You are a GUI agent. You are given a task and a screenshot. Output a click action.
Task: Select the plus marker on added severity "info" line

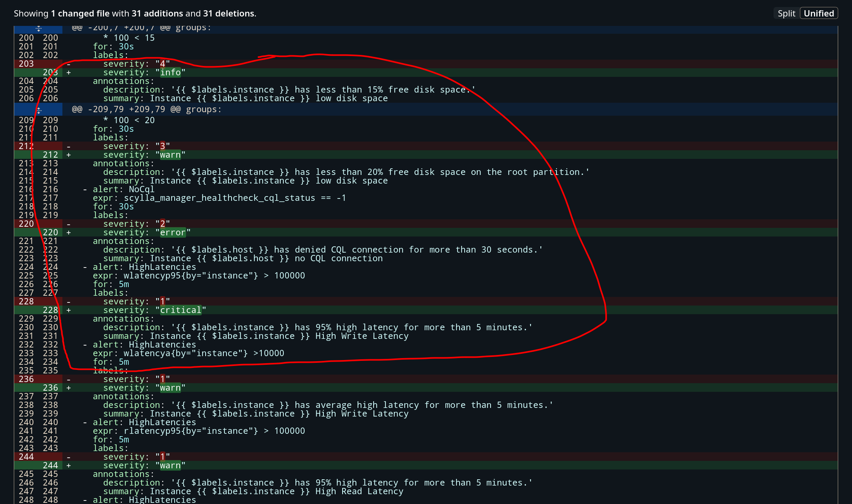(x=68, y=73)
